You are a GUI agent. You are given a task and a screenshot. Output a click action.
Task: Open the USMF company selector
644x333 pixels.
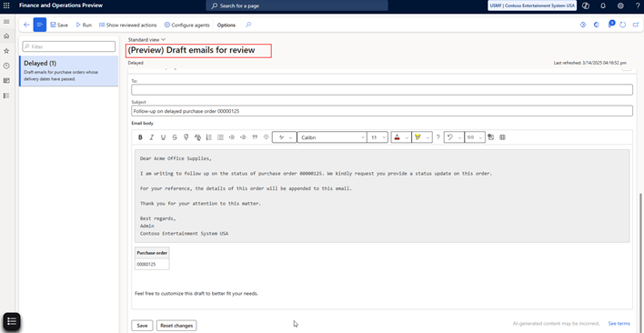pyautogui.click(x=532, y=5)
